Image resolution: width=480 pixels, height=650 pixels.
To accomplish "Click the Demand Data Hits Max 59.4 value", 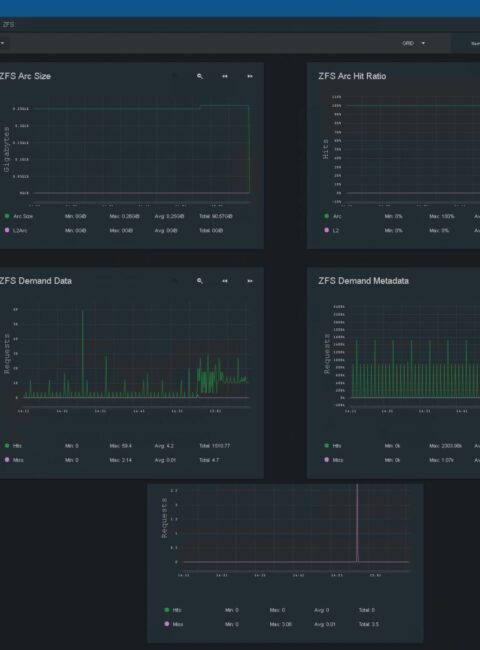I will click(121, 446).
